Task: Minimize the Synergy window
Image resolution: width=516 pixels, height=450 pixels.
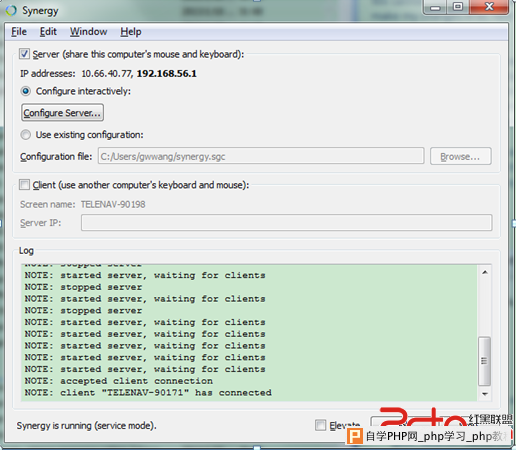Action: point(435,7)
